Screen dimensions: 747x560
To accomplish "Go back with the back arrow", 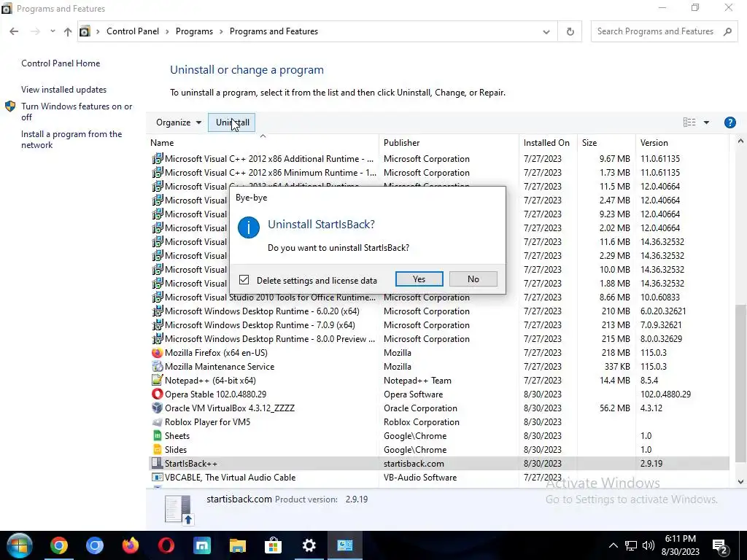I will tap(14, 31).
